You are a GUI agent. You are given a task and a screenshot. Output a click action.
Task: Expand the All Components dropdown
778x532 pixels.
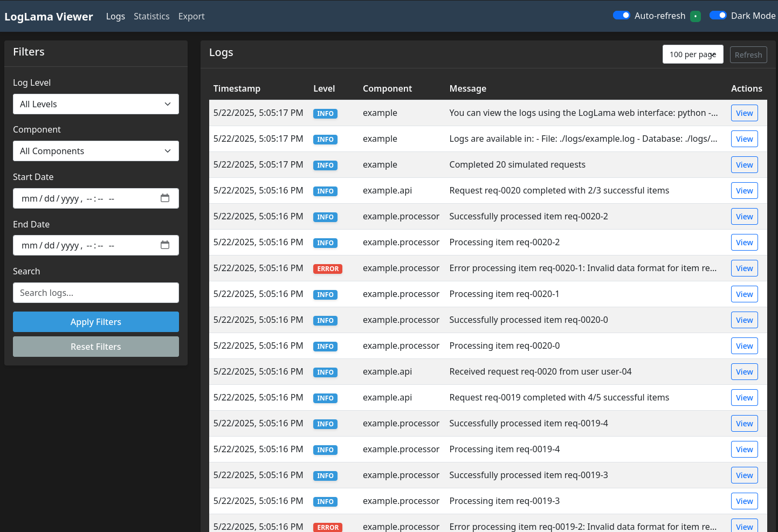pyautogui.click(x=96, y=151)
